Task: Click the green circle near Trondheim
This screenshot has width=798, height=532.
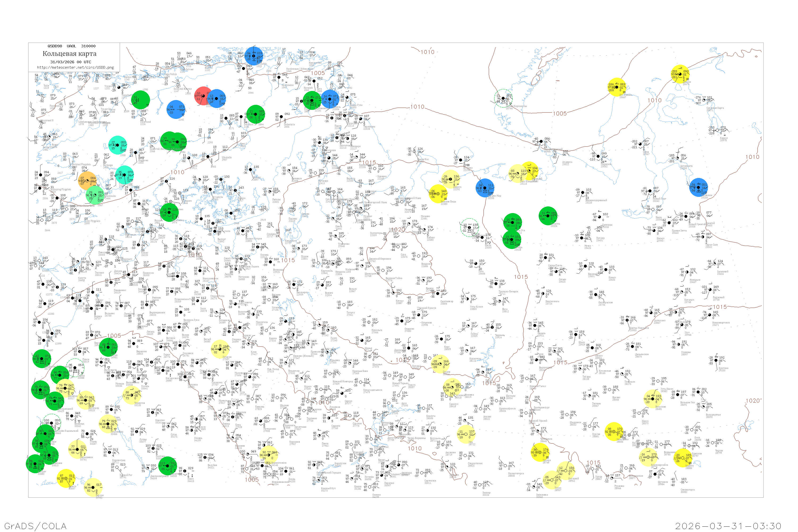Action: [x=140, y=100]
